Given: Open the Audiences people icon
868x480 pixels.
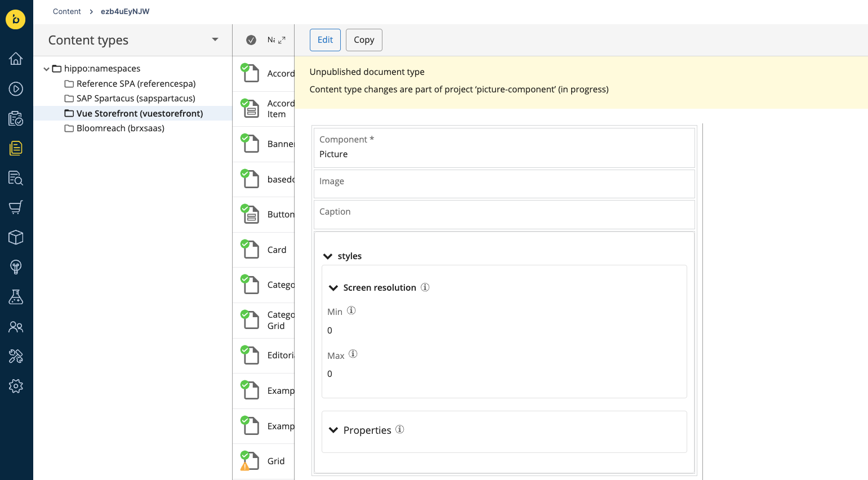Looking at the screenshot, I should [x=16, y=327].
